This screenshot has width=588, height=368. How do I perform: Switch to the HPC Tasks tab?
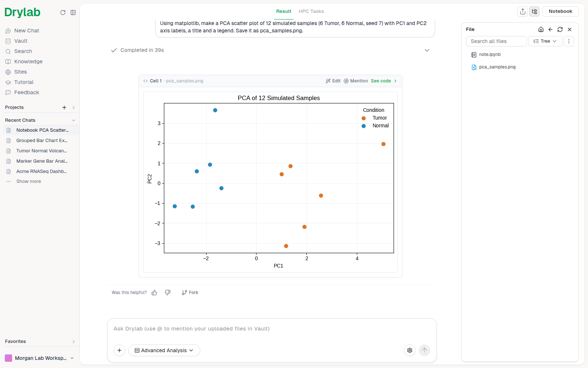tap(311, 11)
